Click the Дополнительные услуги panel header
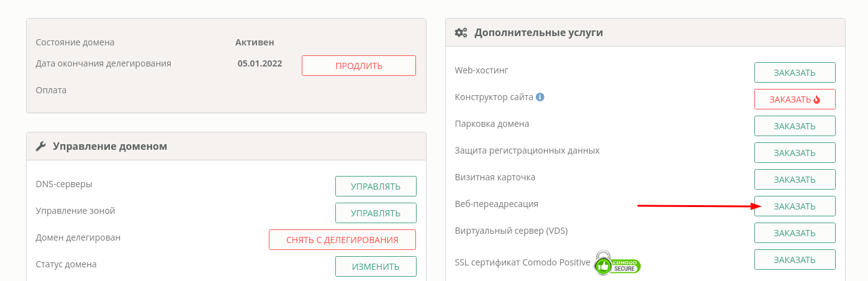This screenshot has width=868, height=281. click(x=646, y=32)
